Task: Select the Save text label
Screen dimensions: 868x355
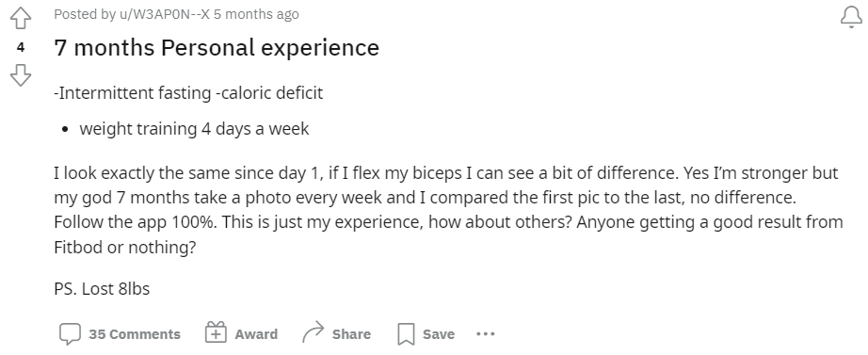Action: [x=439, y=334]
